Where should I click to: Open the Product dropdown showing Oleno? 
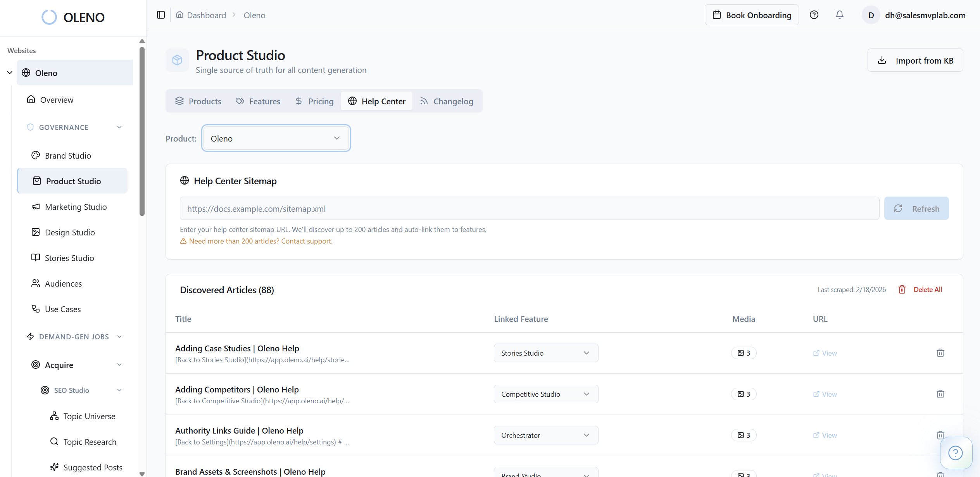tap(276, 138)
